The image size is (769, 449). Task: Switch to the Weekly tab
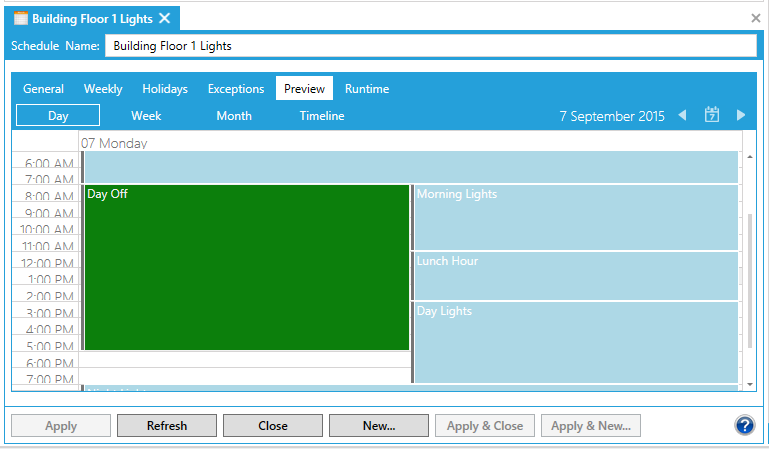[x=103, y=89]
